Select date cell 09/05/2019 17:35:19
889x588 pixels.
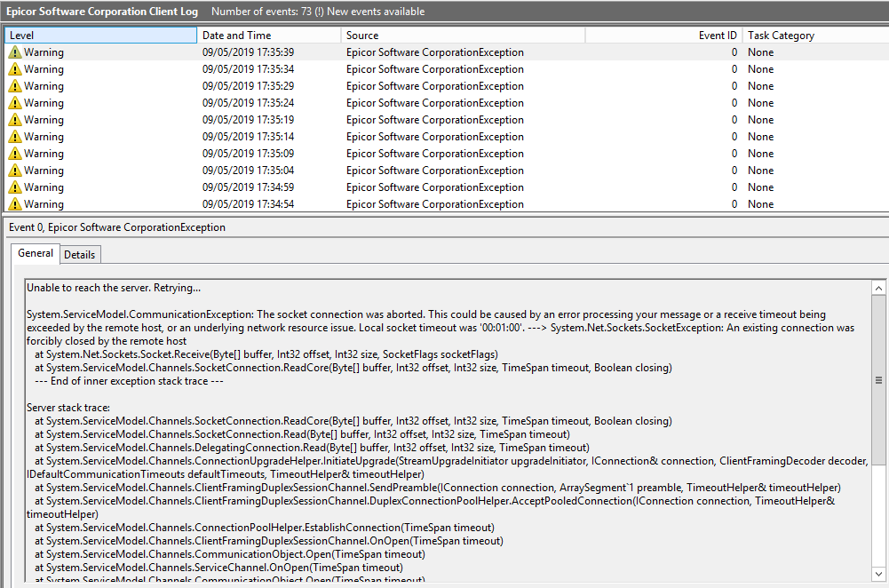point(249,120)
